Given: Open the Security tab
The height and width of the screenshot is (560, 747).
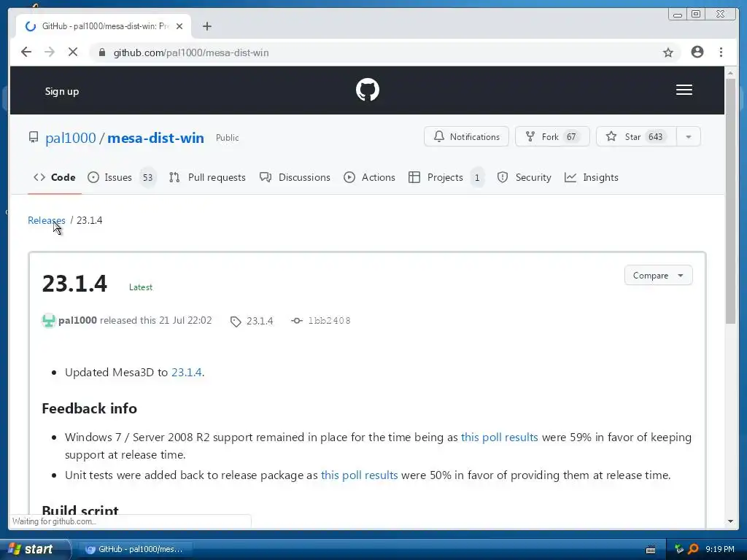Looking at the screenshot, I should [524, 178].
